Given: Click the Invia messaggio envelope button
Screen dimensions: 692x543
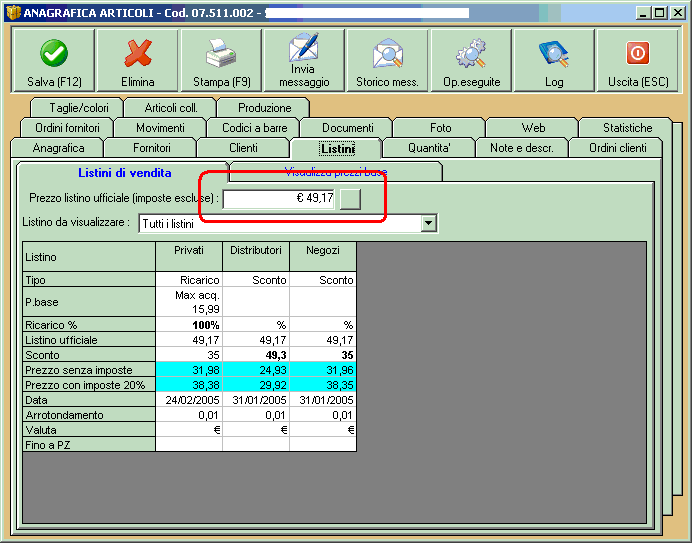Looking at the screenshot, I should click(304, 60).
